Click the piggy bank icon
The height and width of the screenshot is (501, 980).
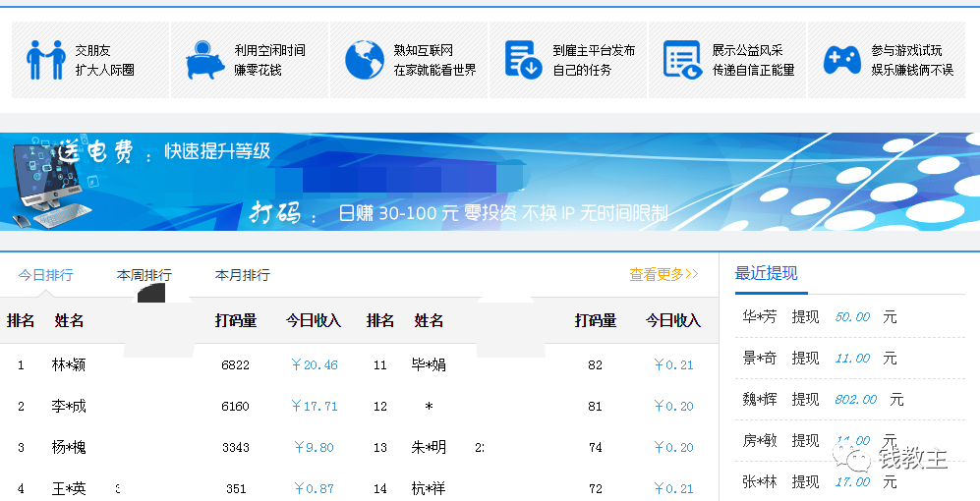204,60
